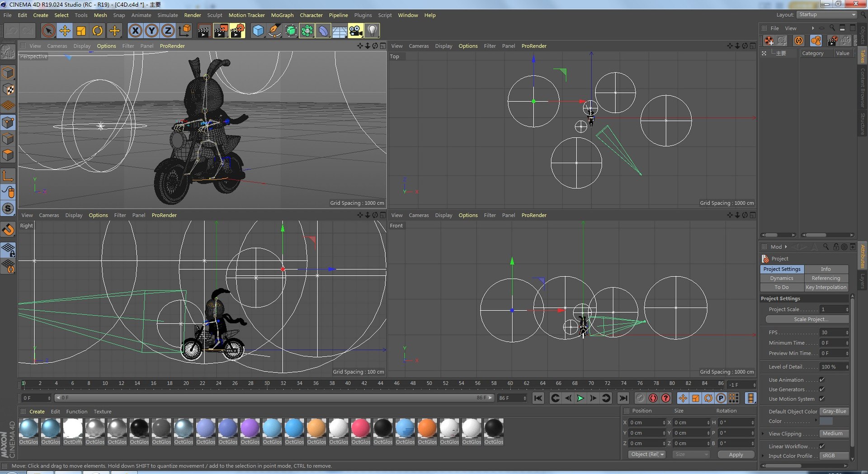Open the Referencing tab
Image resolution: width=868 pixels, height=474 pixels.
pyautogui.click(x=826, y=278)
